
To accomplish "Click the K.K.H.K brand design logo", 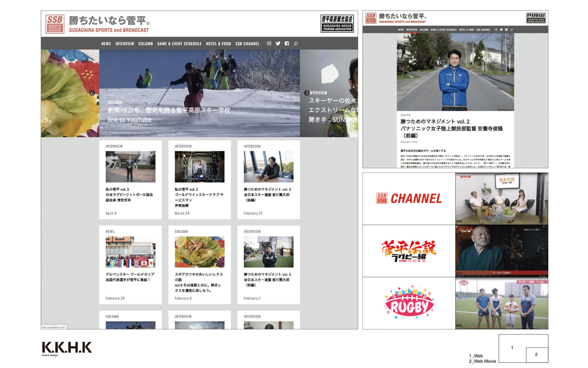I will tap(67, 349).
